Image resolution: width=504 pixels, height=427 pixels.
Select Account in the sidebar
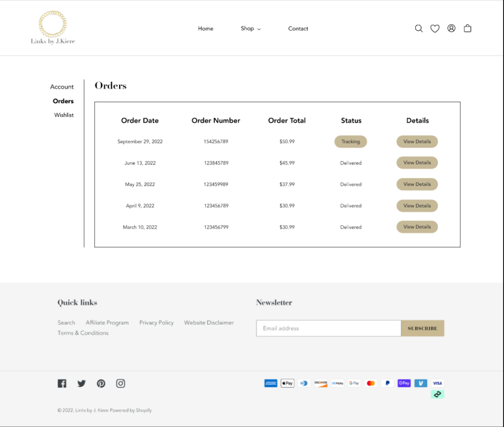tap(62, 87)
